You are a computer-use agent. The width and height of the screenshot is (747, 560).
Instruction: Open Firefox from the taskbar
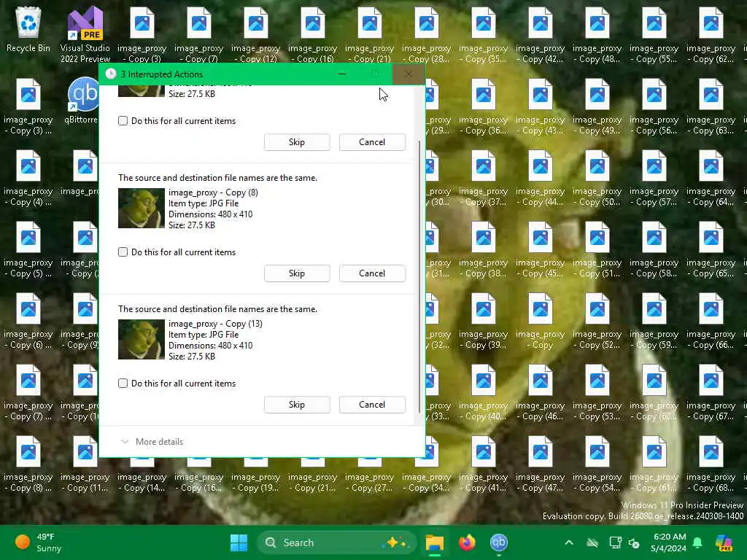467,542
